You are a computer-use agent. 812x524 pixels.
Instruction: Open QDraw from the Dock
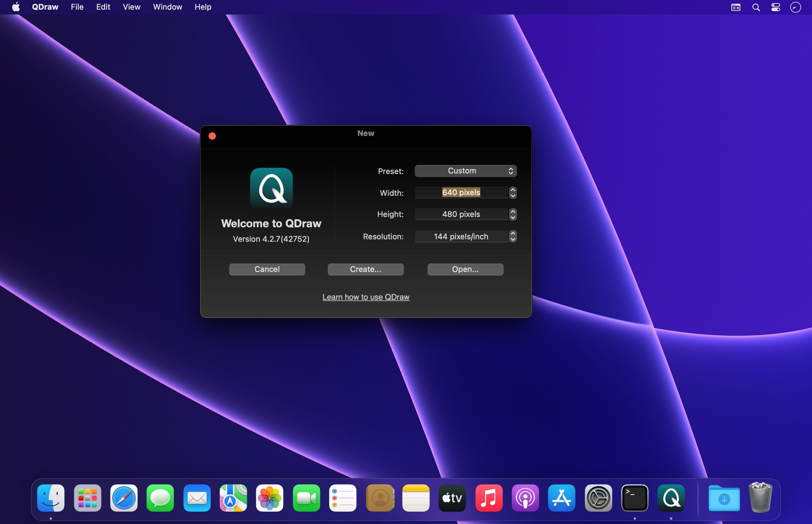tap(671, 498)
